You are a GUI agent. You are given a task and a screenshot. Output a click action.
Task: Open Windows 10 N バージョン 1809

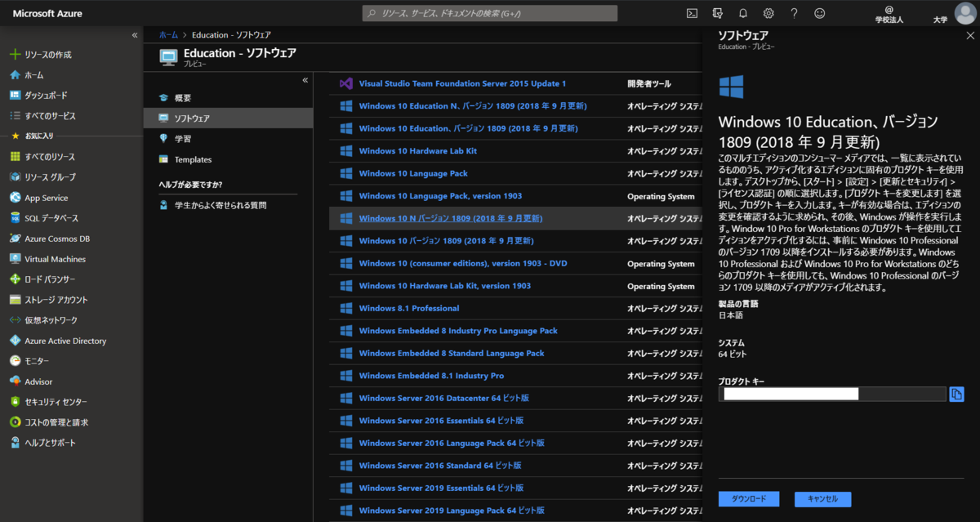[451, 218]
